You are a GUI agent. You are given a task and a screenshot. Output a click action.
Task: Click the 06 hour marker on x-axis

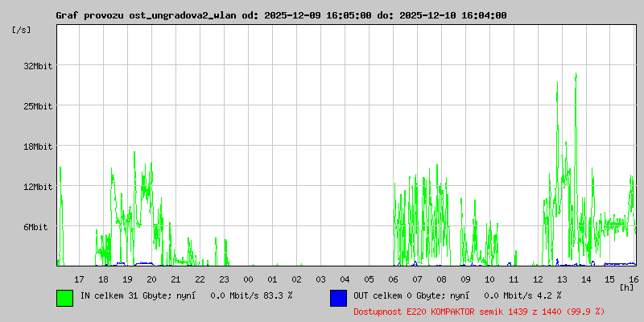click(x=393, y=279)
